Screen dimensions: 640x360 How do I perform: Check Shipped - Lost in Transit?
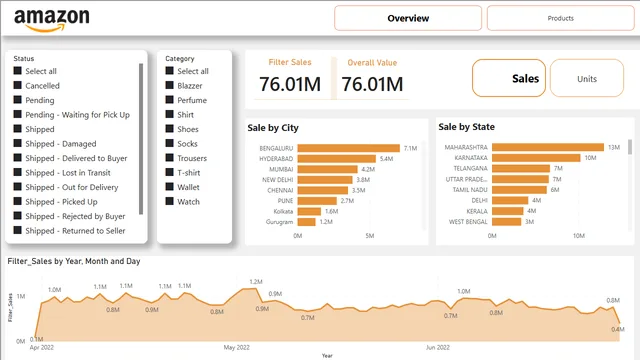(18, 172)
